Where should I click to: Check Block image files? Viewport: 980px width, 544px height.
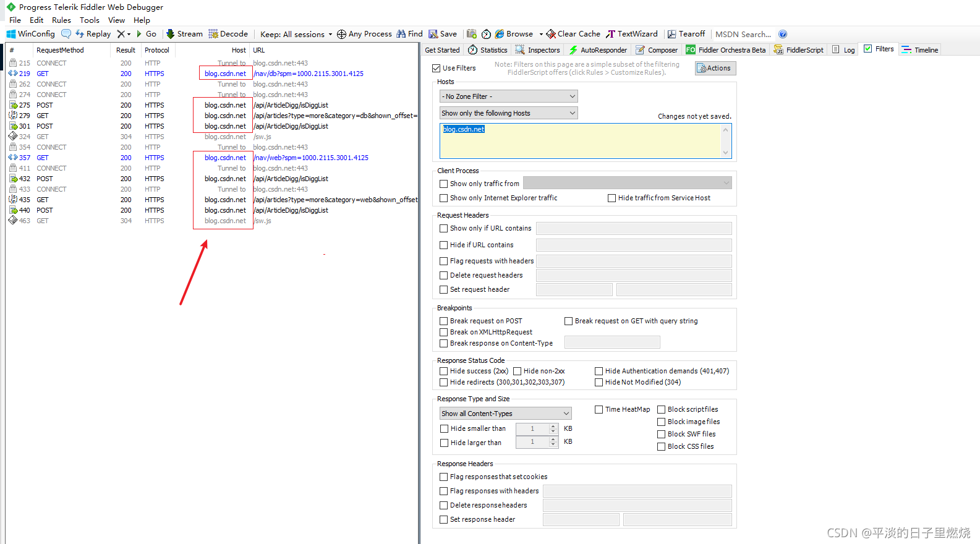(661, 422)
